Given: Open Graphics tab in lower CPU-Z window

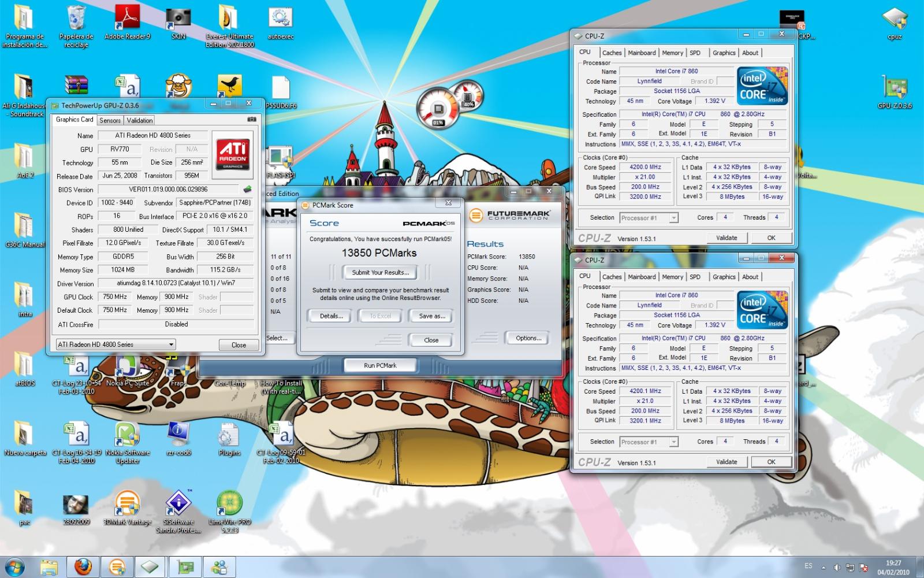Looking at the screenshot, I should (x=724, y=277).
